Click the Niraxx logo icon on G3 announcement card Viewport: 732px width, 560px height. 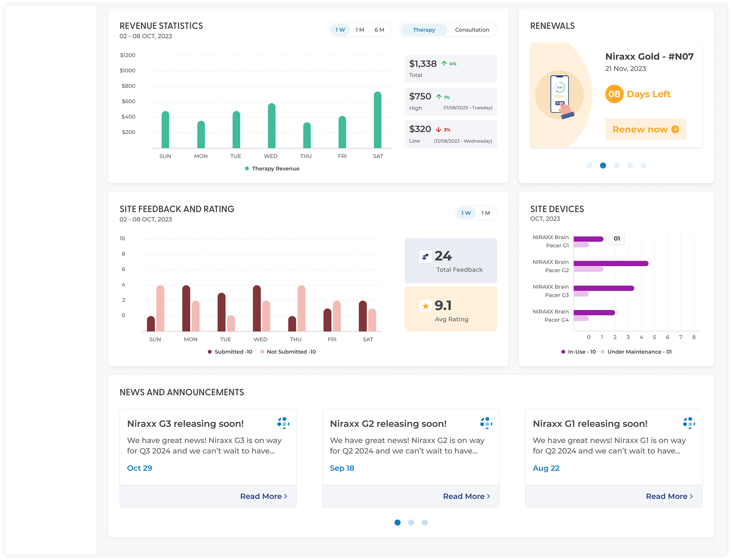pyautogui.click(x=284, y=423)
